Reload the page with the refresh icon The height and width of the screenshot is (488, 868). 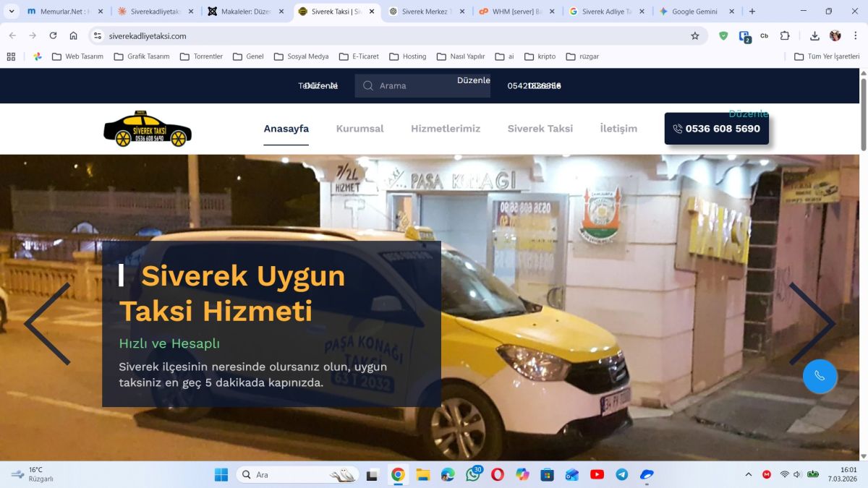tap(53, 35)
